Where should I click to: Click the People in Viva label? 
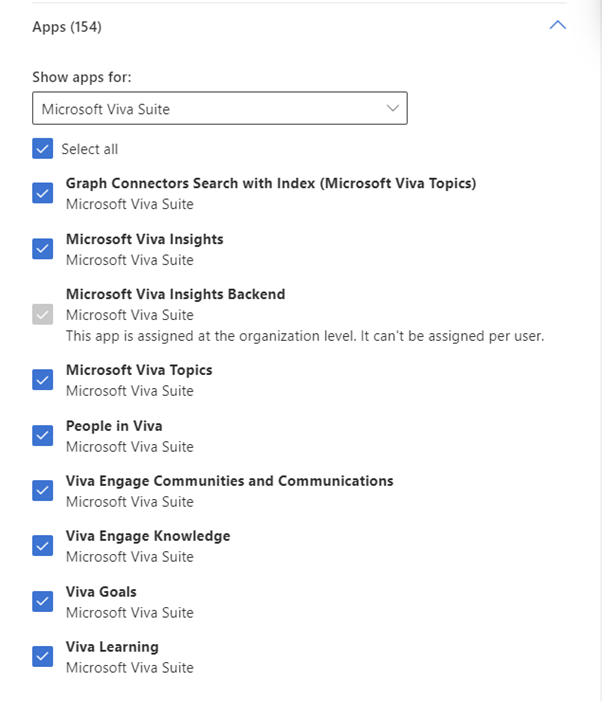[114, 426]
